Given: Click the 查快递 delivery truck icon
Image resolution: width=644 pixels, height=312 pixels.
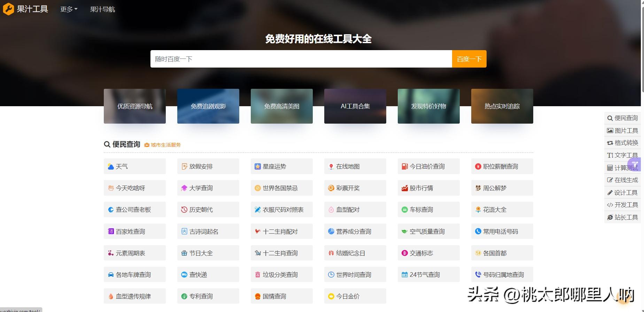Looking at the screenshot, I should point(184,275).
